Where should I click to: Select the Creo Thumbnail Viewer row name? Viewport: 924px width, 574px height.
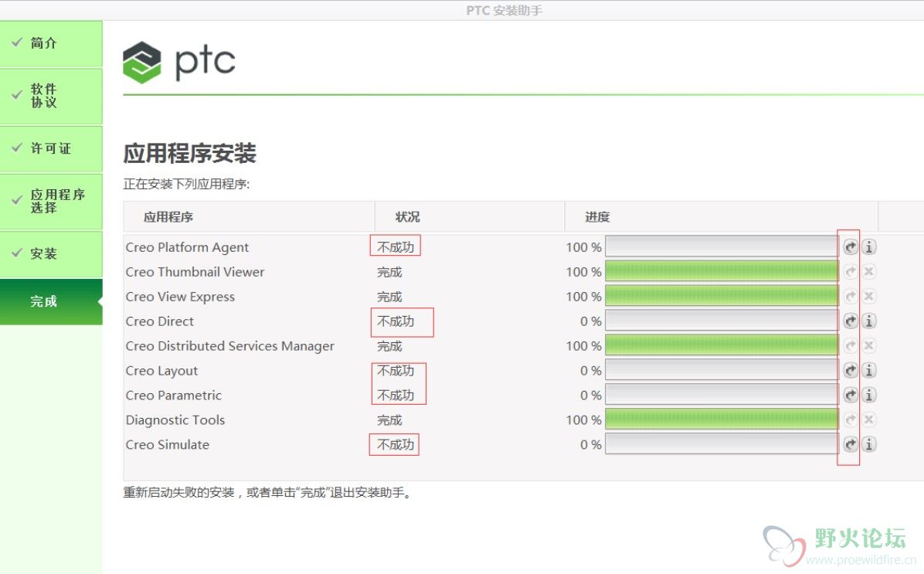pos(195,272)
